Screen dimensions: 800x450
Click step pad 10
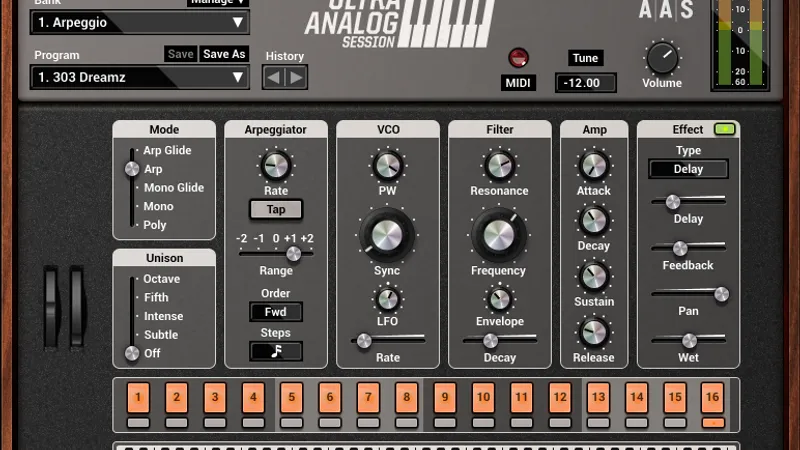coord(483,397)
